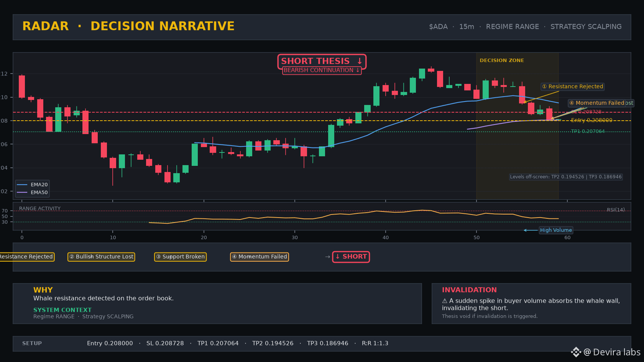This screenshot has height=362, width=644.
Task: Click the SETUP label in the bottom bar
Action: [x=32, y=344]
